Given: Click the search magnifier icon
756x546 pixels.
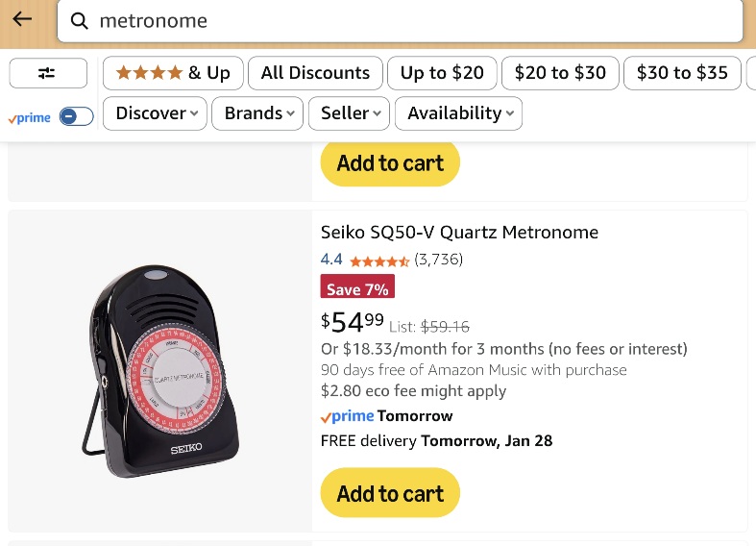Looking at the screenshot, I should 80,21.
